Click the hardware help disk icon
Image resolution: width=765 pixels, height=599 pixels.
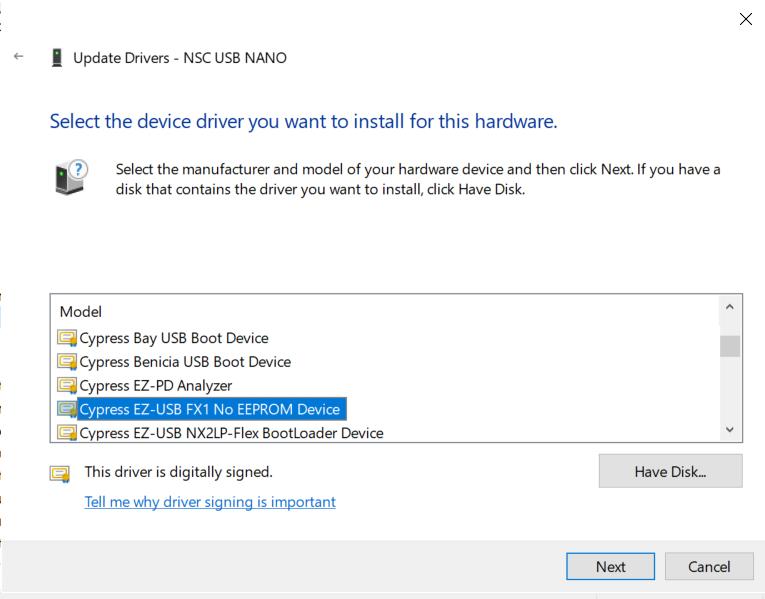click(x=71, y=177)
